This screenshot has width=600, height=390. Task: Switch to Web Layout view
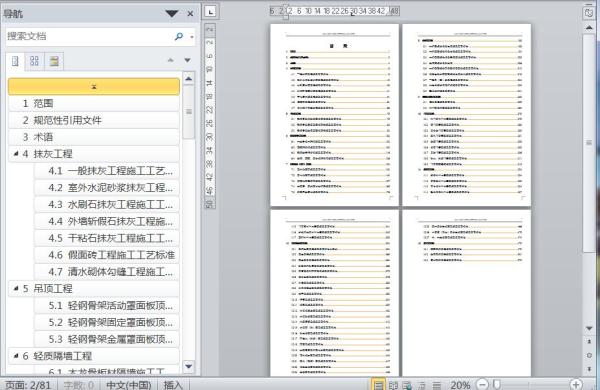(407, 385)
